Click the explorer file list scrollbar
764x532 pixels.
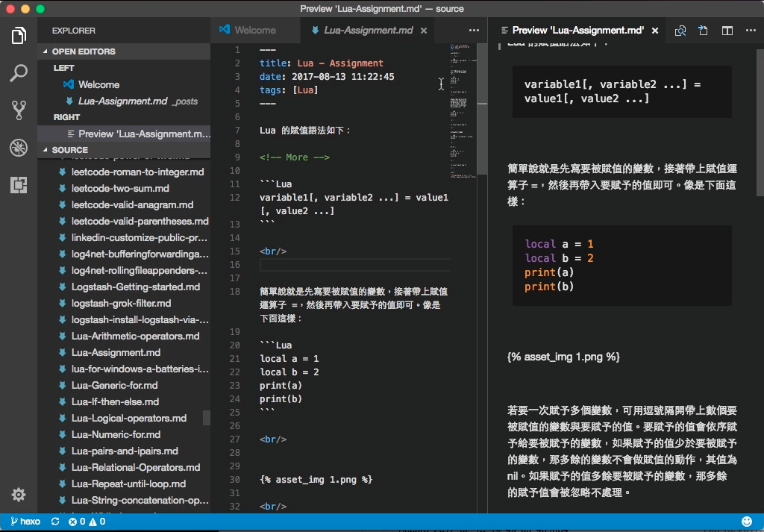tap(207, 418)
